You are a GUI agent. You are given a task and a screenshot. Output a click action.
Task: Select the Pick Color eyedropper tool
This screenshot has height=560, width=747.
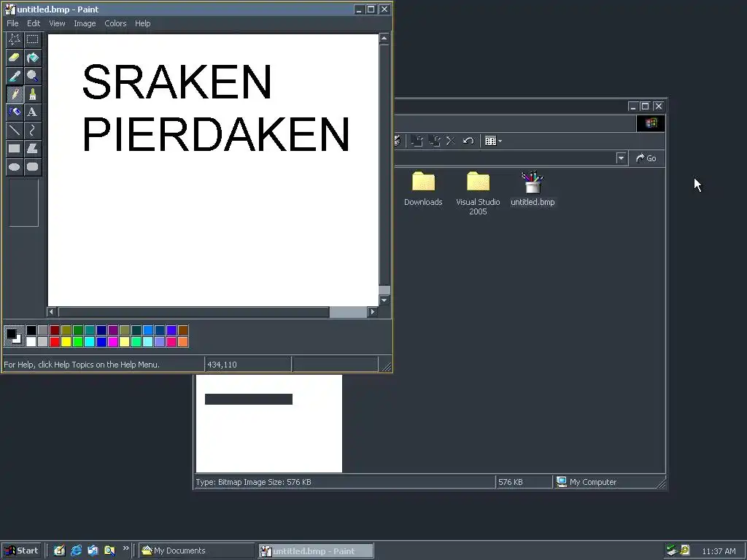coord(15,76)
